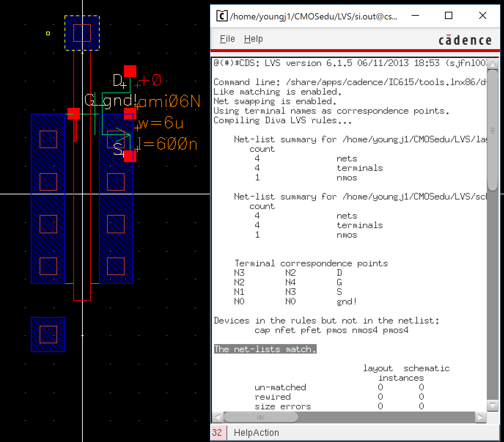Image resolution: width=504 pixels, height=442 pixels.
Task: Click the horizontal scrollbar thumb
Action: (x=261, y=417)
